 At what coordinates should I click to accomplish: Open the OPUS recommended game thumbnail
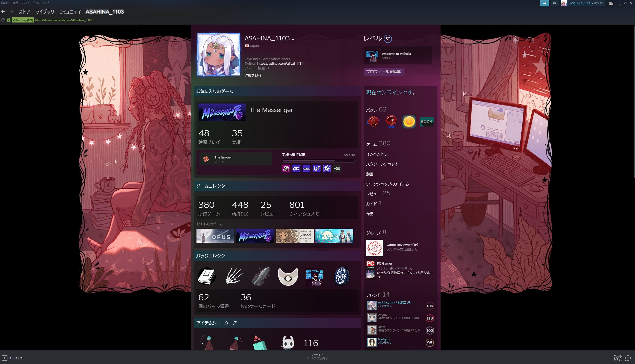[215, 236]
